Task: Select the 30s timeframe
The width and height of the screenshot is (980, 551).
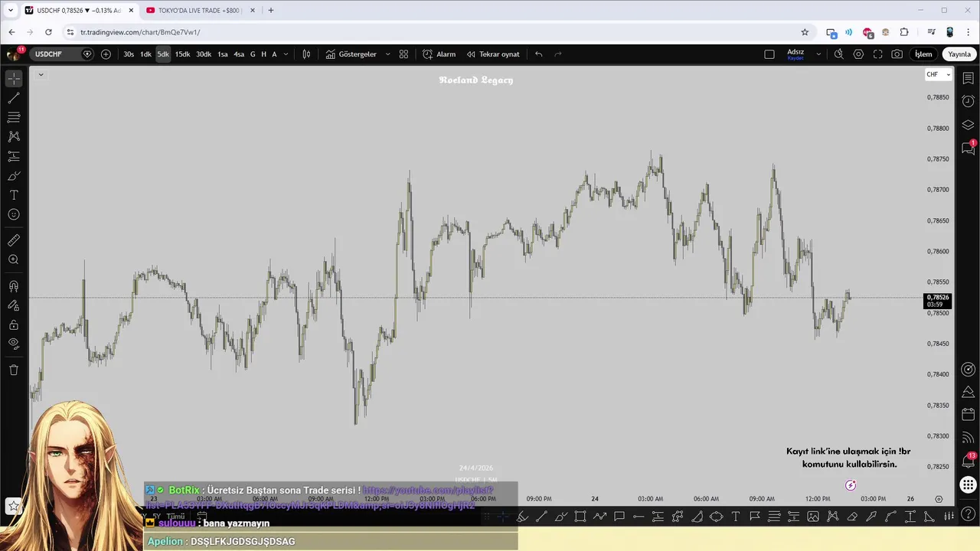Action: [129, 54]
